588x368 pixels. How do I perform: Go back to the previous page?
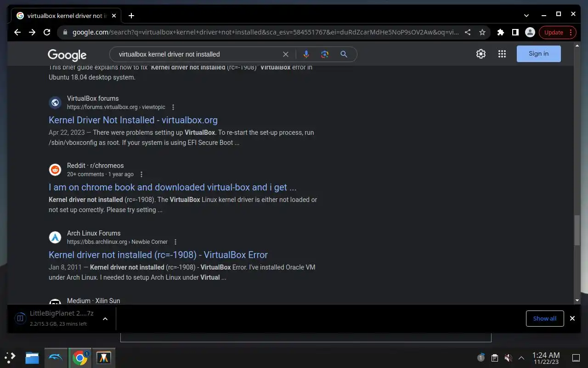point(17,32)
